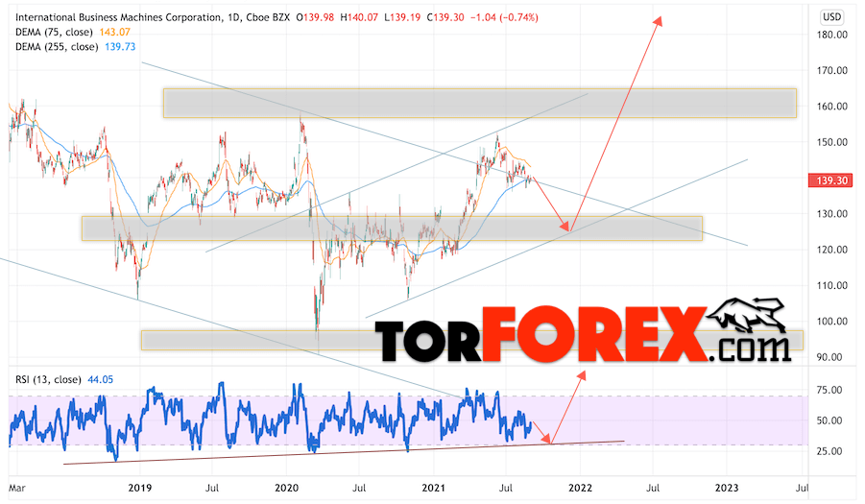865x504 pixels.
Task: Click the 2022 time axis label
Action: click(x=580, y=488)
